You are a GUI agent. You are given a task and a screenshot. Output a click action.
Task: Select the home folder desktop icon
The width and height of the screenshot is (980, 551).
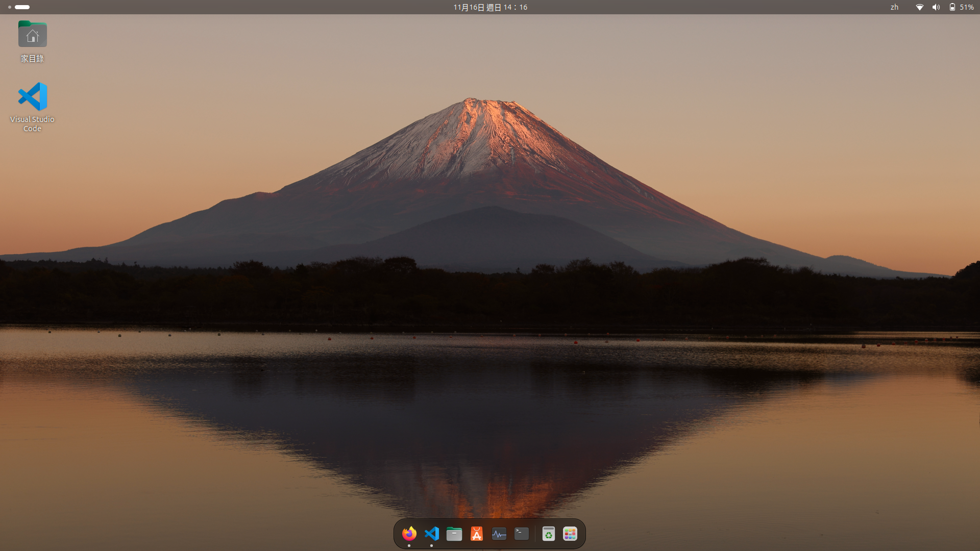(x=32, y=34)
